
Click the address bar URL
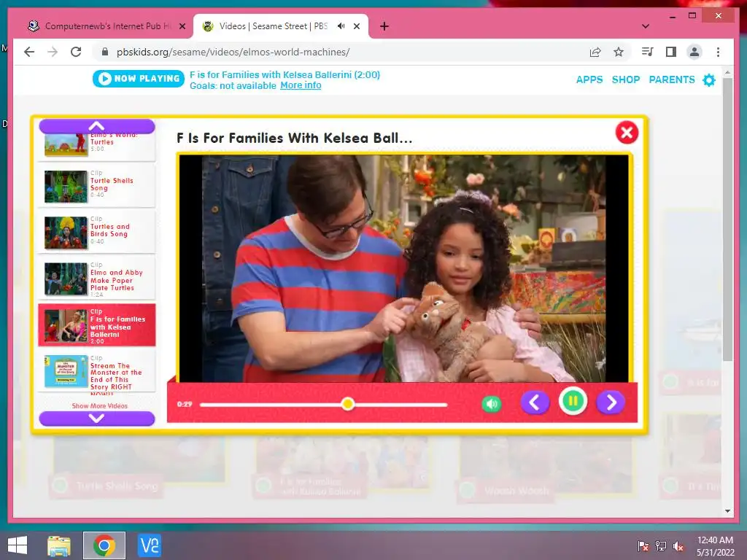[x=233, y=52]
